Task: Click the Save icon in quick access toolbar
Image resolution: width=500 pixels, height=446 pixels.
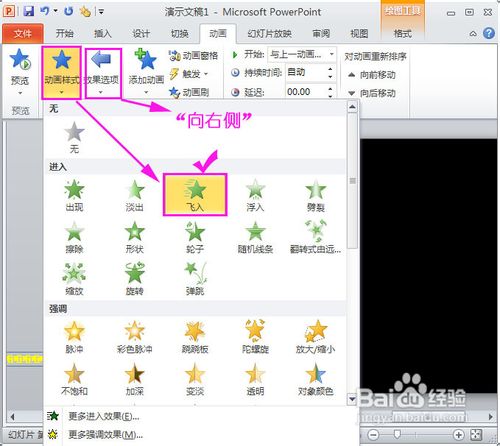Action: (29, 11)
